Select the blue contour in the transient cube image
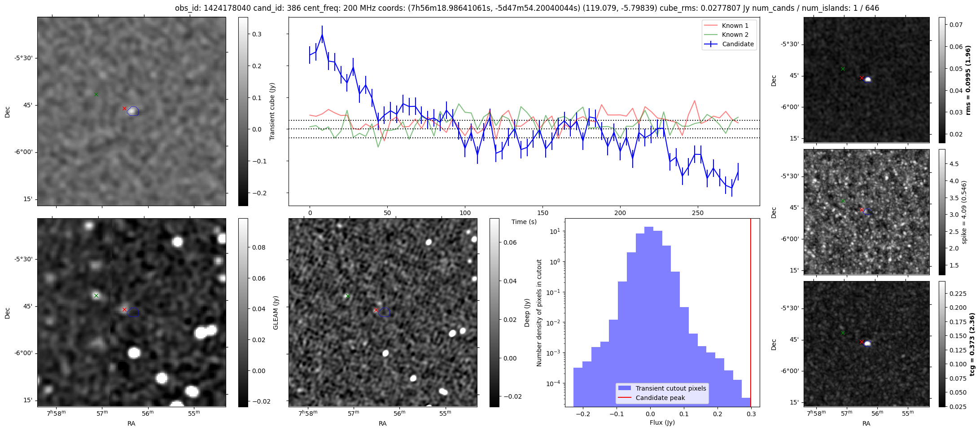This screenshot has height=431, width=980. pyautogui.click(x=133, y=111)
